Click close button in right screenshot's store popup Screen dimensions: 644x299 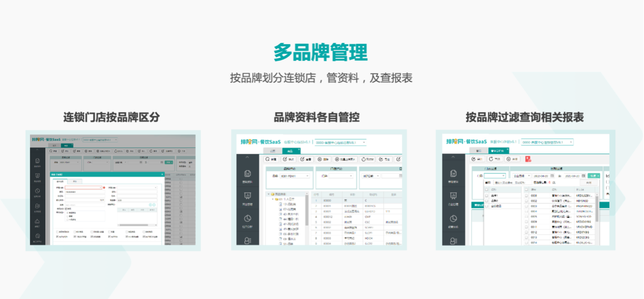pos(589,183)
